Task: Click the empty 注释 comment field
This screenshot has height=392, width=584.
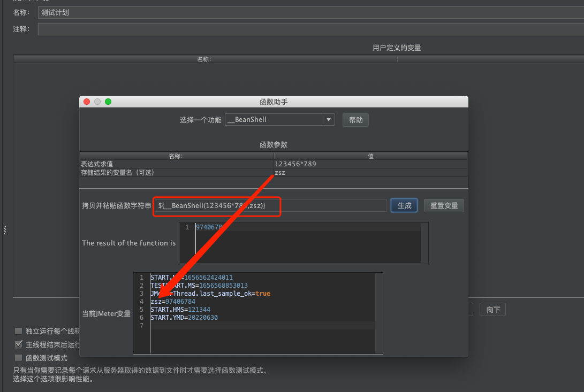Action: (x=310, y=29)
